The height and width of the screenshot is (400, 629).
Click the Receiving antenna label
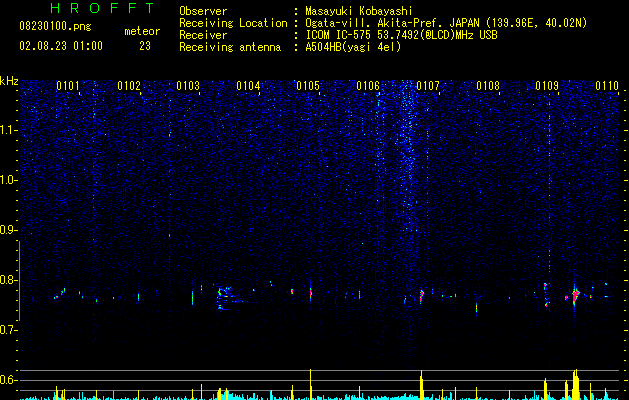230,47
